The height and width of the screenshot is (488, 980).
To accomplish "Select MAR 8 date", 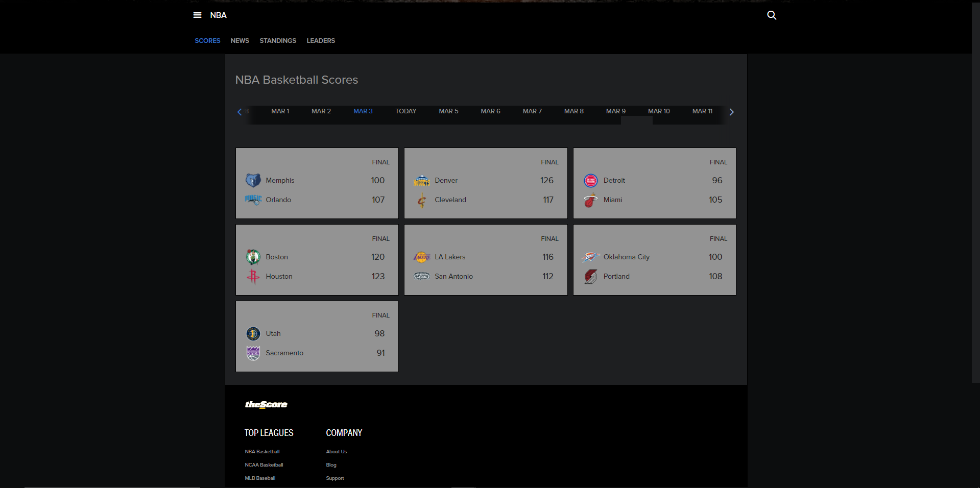I will click(x=574, y=111).
